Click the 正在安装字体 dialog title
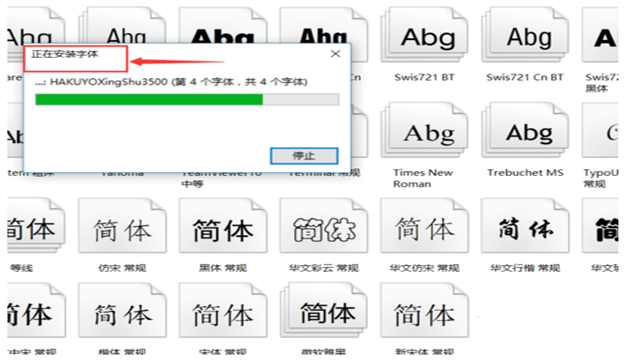644x362 pixels. [65, 54]
